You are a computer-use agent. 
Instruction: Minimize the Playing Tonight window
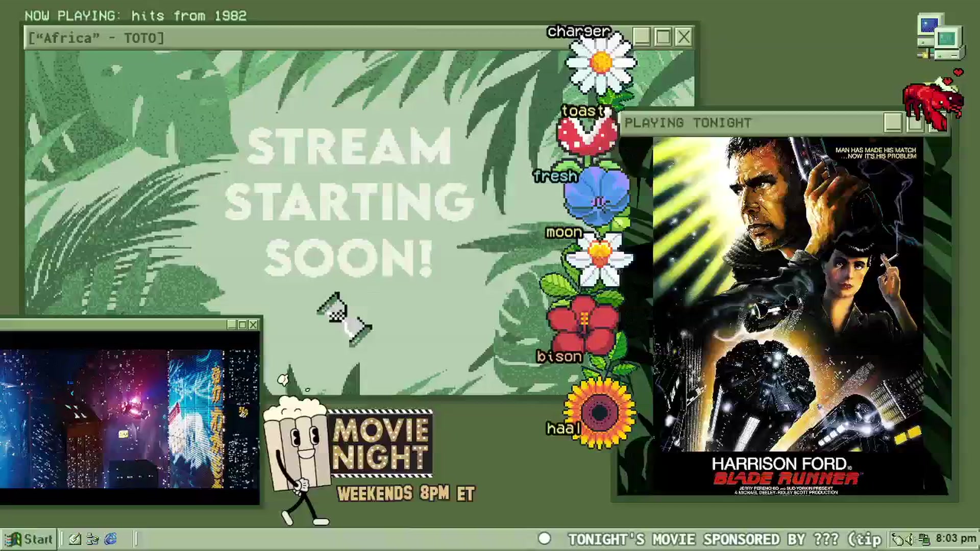point(893,122)
